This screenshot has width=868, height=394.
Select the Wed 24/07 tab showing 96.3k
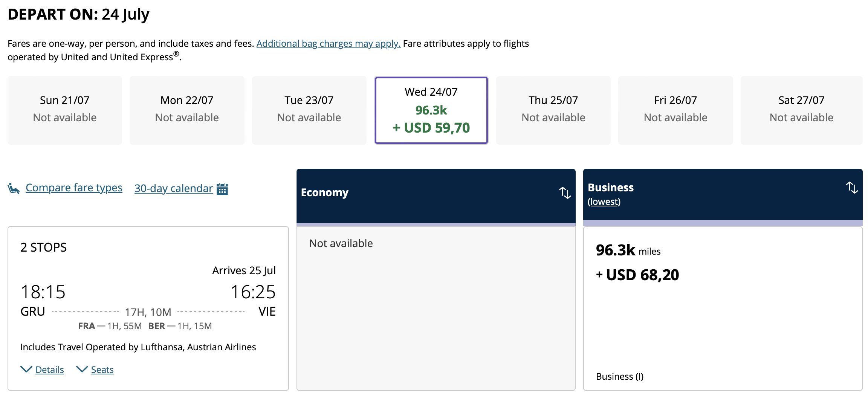click(x=431, y=110)
